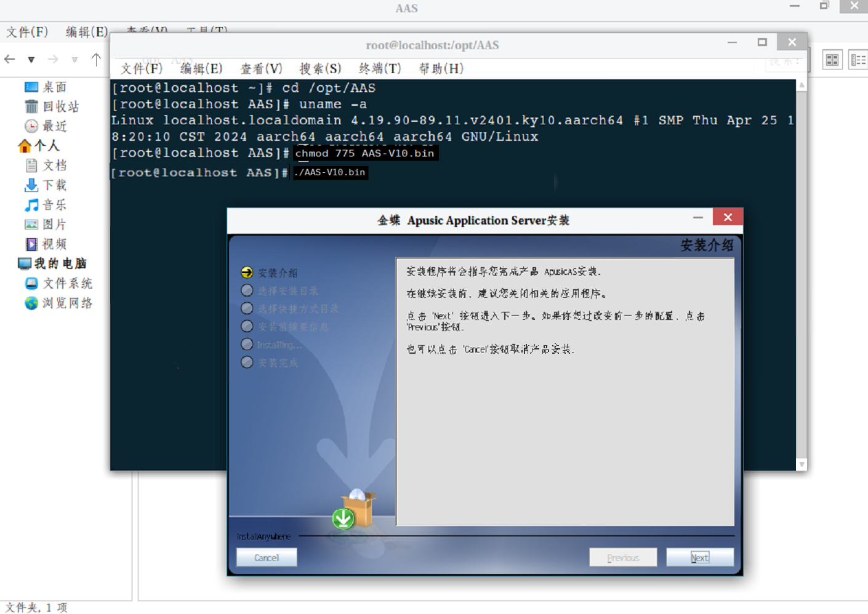Viewport: 868px width, 614px height.
Task: Switch to icon view in file manager
Action: [x=832, y=60]
